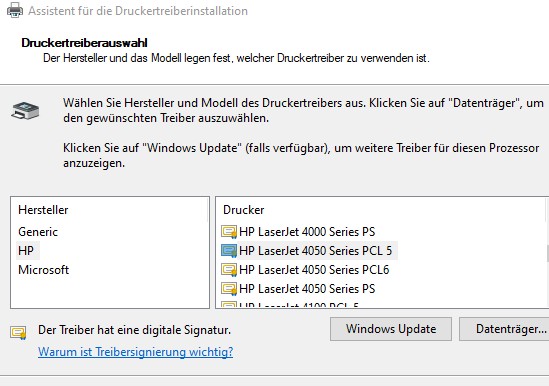
Task: Click the Windows Update button
Action: (x=391, y=329)
